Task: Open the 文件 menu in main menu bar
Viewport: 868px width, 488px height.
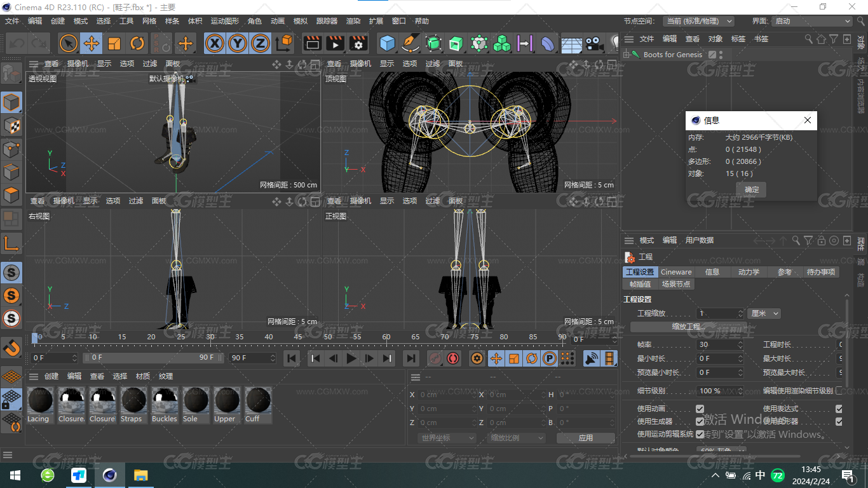Action: click(12, 21)
